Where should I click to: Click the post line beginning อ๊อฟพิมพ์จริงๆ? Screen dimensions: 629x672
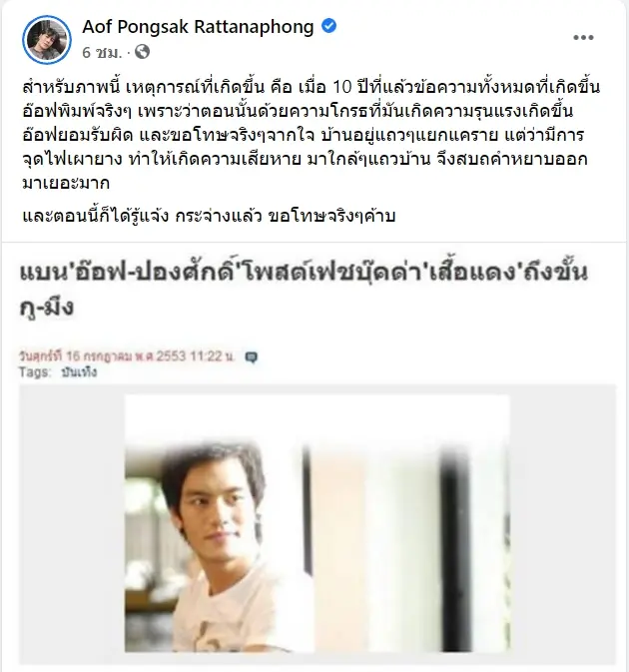click(x=298, y=112)
